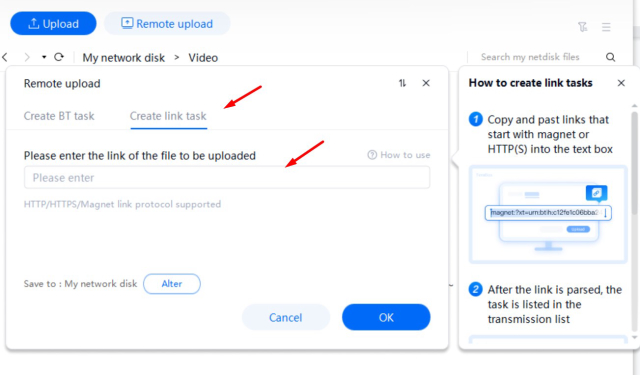Click the blue Upload button
The image size is (640, 375).
(x=53, y=24)
